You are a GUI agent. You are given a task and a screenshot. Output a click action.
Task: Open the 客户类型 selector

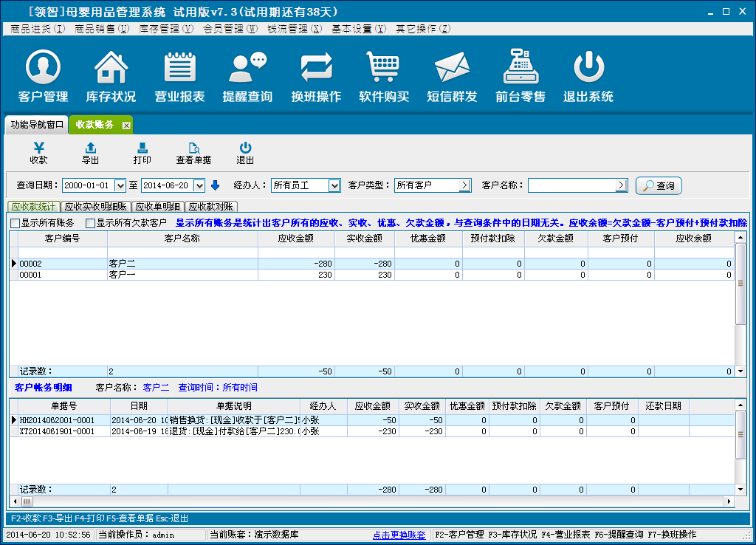pos(464,185)
